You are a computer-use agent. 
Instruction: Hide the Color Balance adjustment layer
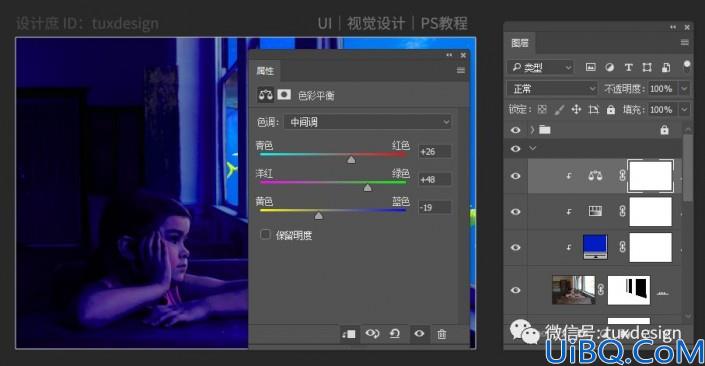pyautogui.click(x=516, y=176)
